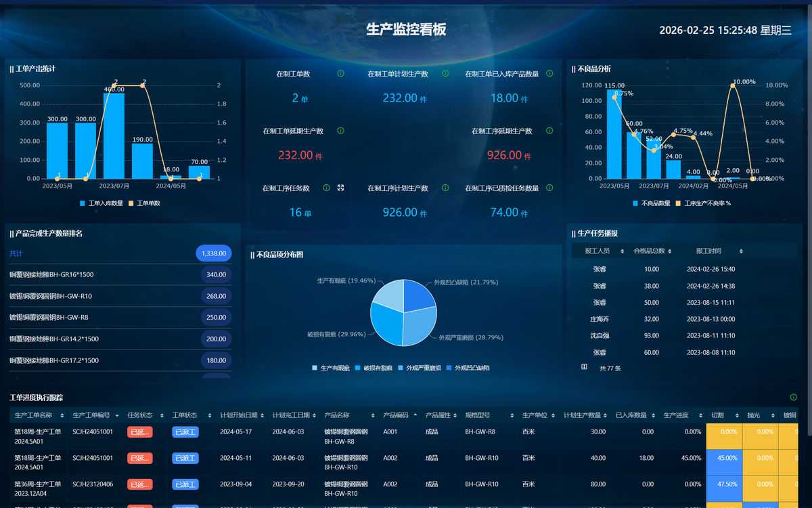Image resolution: width=812 pixels, height=508 pixels.
Task: Open 生产工单编号 column dropdown arrow
Action: (x=118, y=415)
